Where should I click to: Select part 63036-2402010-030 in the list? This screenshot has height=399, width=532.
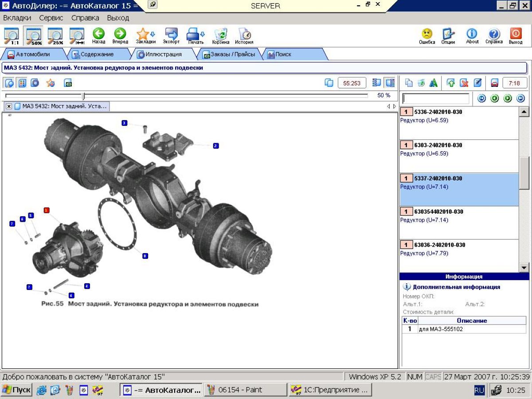(459, 256)
